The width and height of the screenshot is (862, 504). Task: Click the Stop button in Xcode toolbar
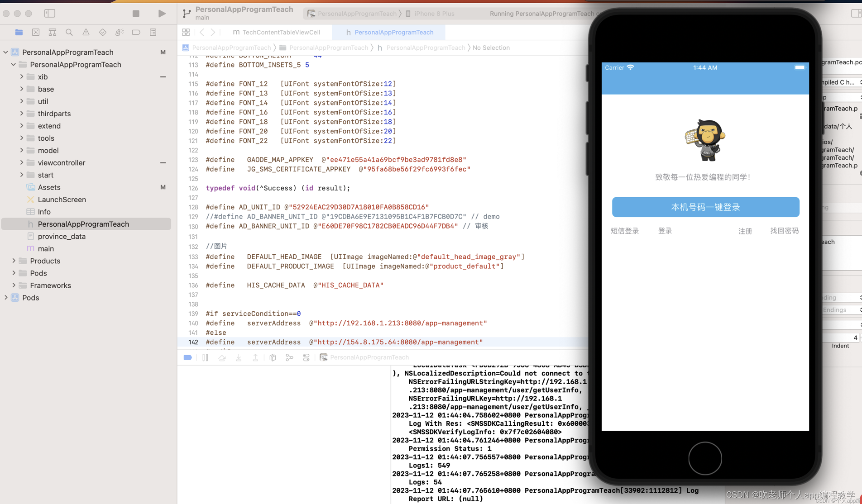pos(136,14)
